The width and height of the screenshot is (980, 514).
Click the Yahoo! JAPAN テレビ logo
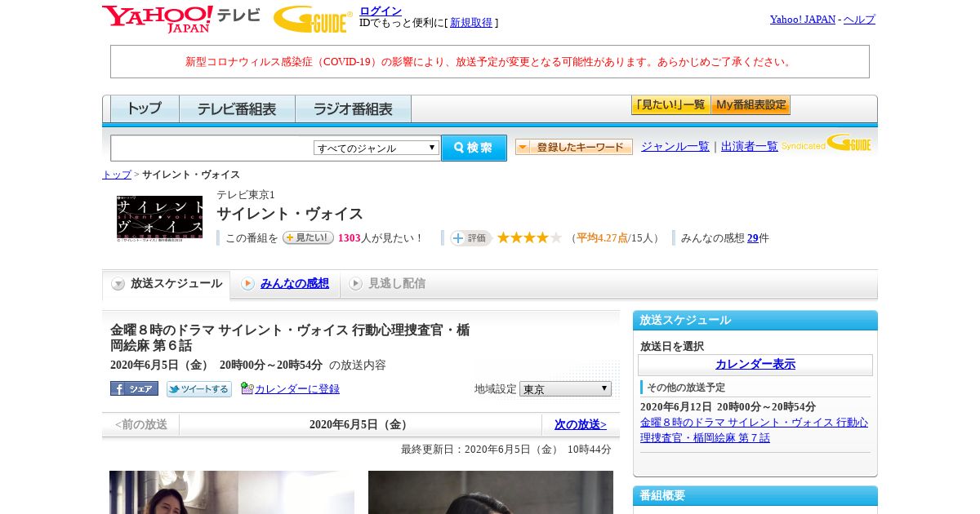[180, 19]
